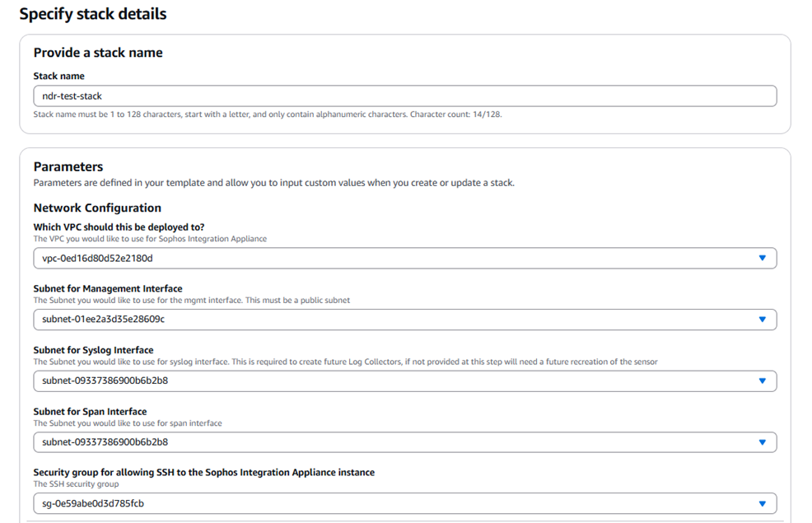Open the Span Interface subnet combo box
The width and height of the screenshot is (812, 523).
pyautogui.click(x=395, y=442)
